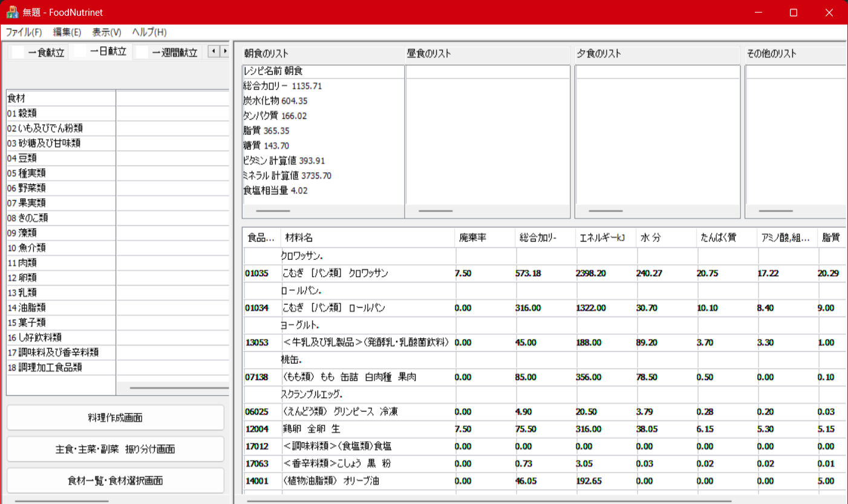
Task: Click the FoodNutrinet app icon in title bar
Action: [x=12, y=12]
